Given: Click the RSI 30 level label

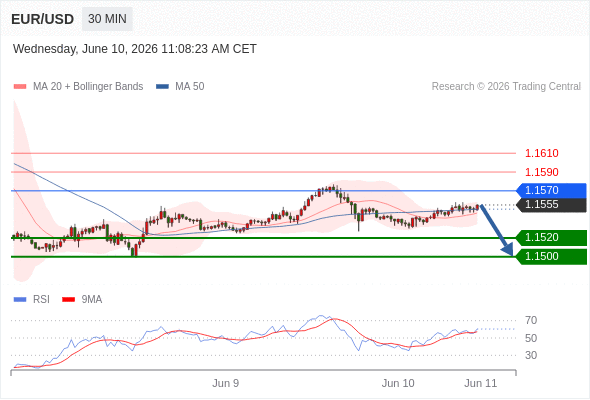Looking at the screenshot, I should click(x=531, y=355).
